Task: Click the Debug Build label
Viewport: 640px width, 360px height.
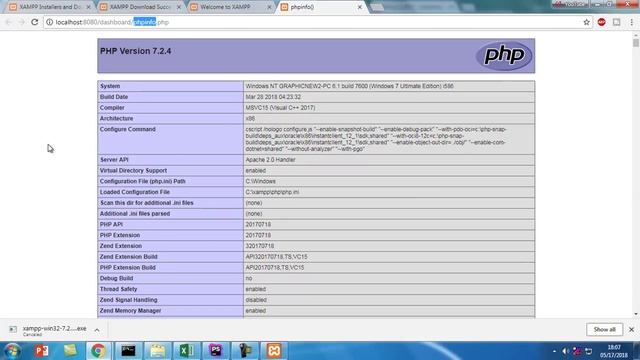Action: tap(116, 278)
